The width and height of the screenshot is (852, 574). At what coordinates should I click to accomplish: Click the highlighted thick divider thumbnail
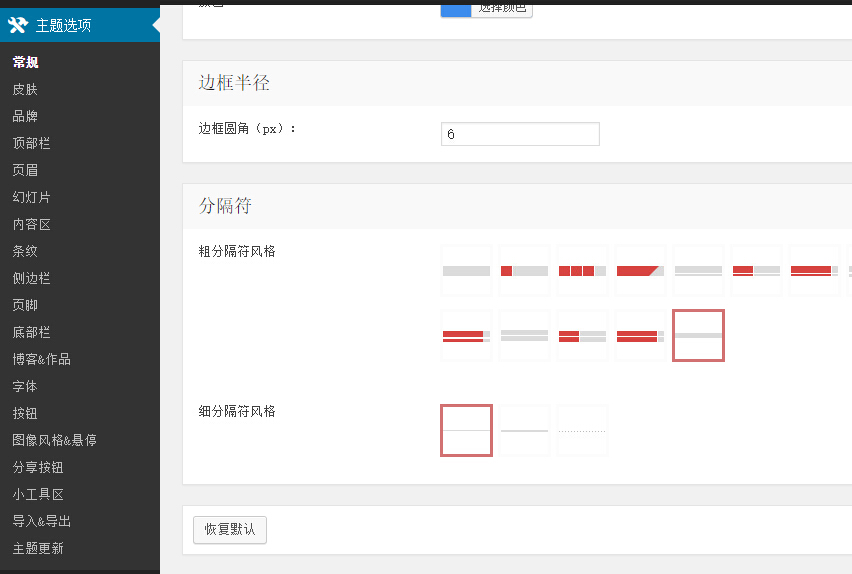(x=698, y=336)
